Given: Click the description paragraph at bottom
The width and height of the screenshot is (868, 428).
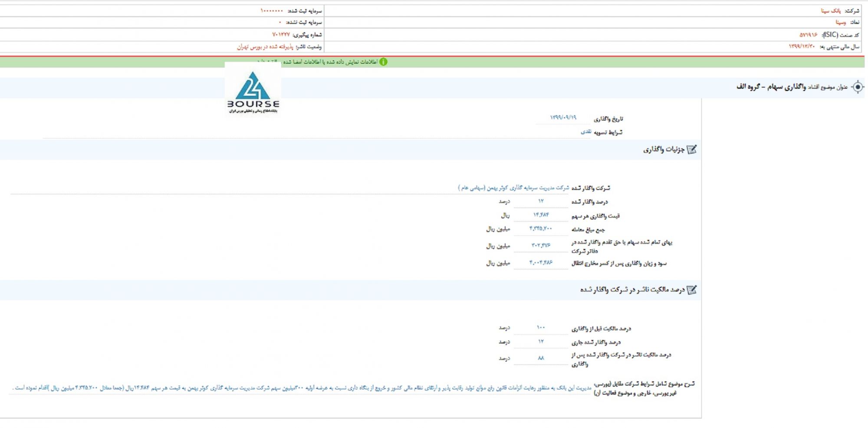Looking at the screenshot, I should (x=302, y=388).
